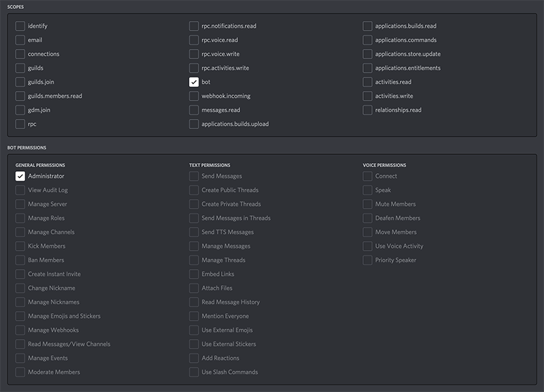Screen dimensions: 544x392
Task: Check the Use Slash Commands permission
Action: point(194,372)
